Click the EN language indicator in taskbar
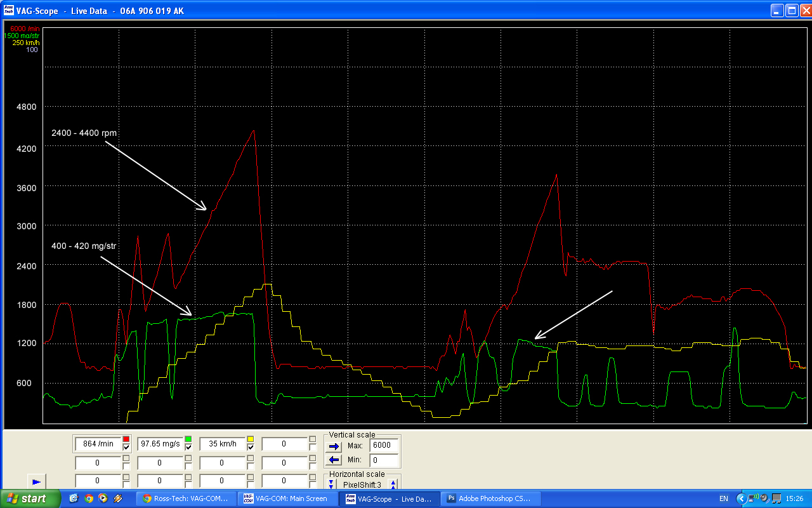Screen dimensions: 812x508 click(x=724, y=498)
